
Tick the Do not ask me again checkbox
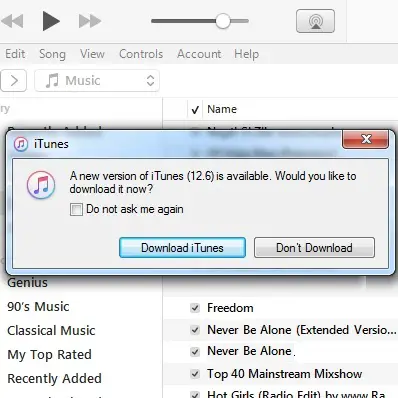click(76, 209)
